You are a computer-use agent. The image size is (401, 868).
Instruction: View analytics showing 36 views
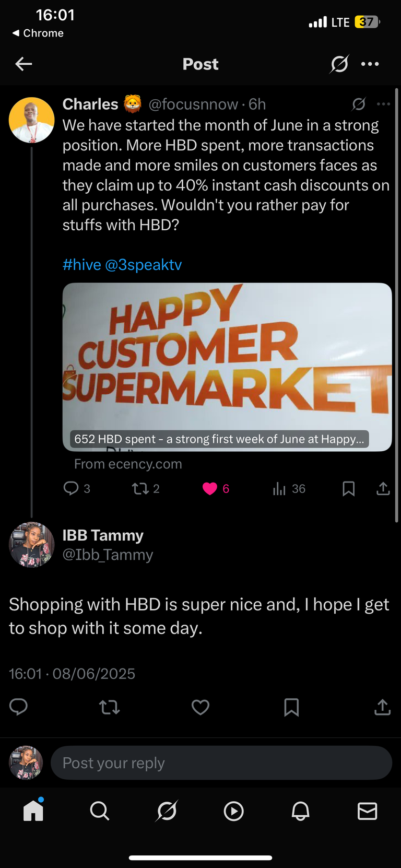289,488
